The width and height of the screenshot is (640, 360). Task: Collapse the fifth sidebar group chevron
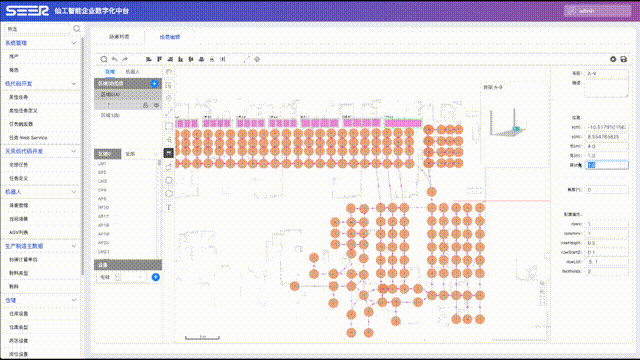[x=73, y=246]
